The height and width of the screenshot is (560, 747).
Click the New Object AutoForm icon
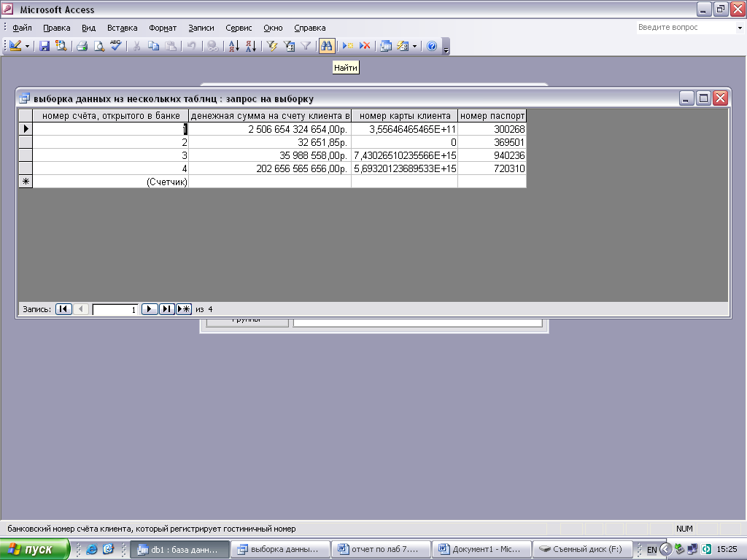(403, 46)
